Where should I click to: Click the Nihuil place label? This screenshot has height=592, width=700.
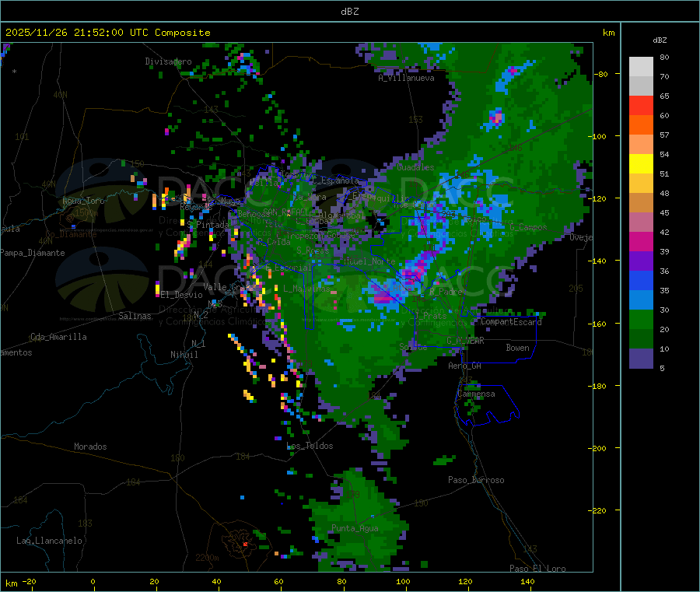tap(184, 355)
